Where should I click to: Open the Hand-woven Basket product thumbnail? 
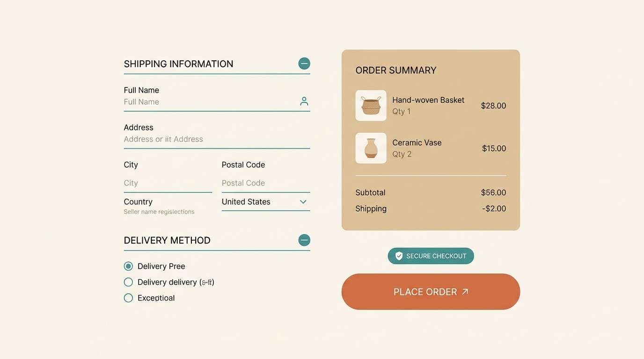point(371,105)
